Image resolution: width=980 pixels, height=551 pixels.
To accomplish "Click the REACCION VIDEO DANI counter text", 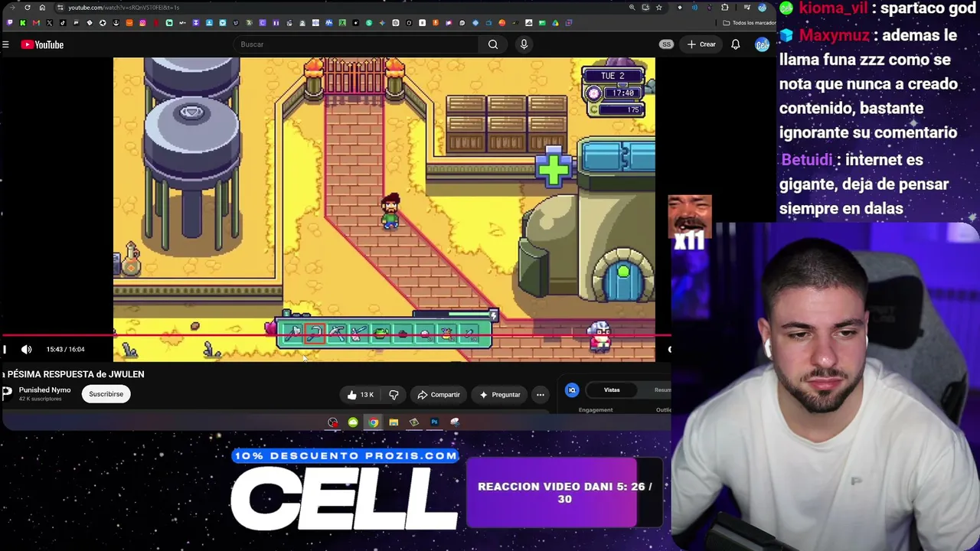I will click(564, 492).
